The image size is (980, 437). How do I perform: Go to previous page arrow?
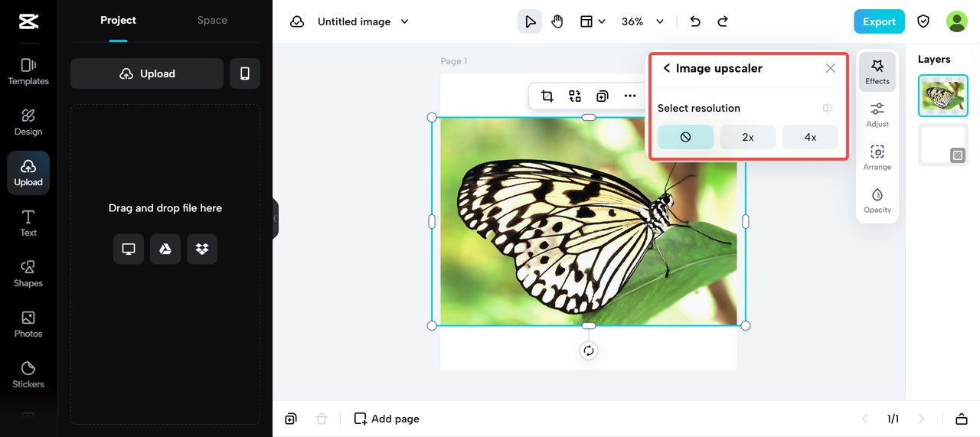tap(865, 419)
